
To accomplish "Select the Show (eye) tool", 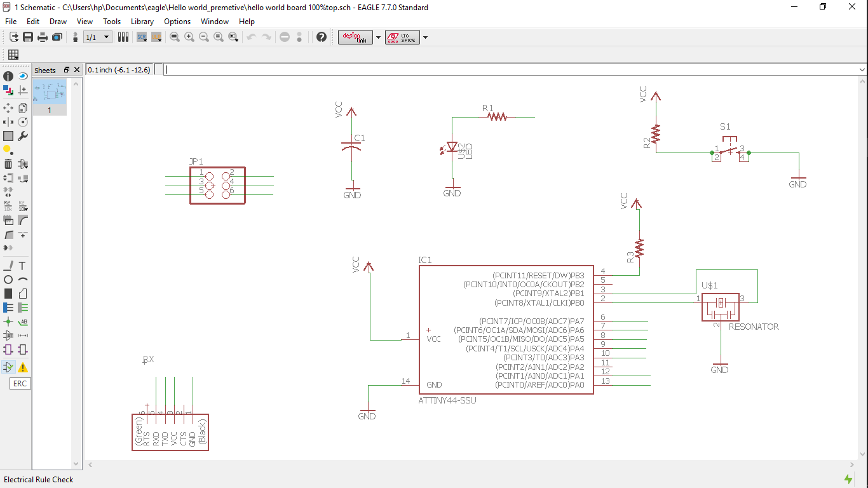I will point(23,76).
